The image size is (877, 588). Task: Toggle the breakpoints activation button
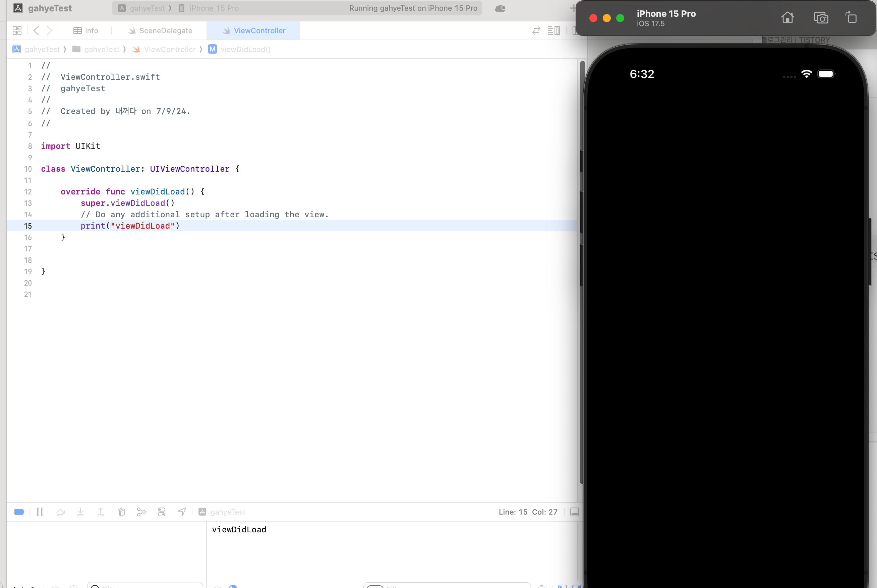click(x=19, y=512)
